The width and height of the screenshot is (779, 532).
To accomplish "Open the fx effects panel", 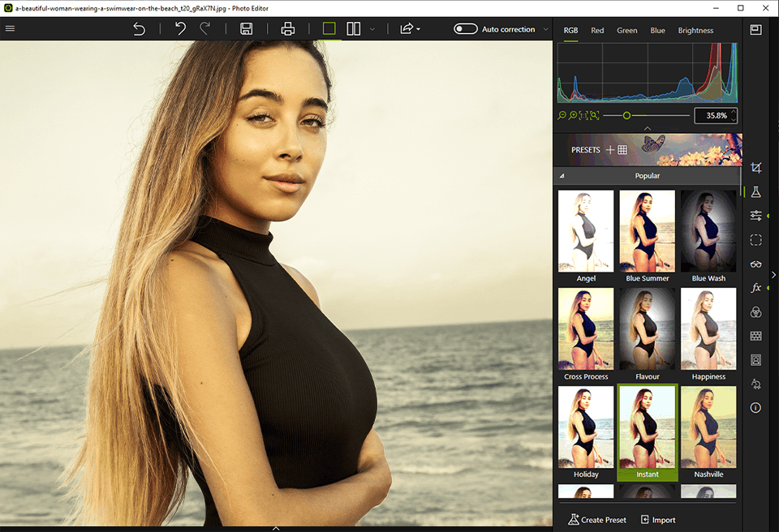I will (755, 288).
